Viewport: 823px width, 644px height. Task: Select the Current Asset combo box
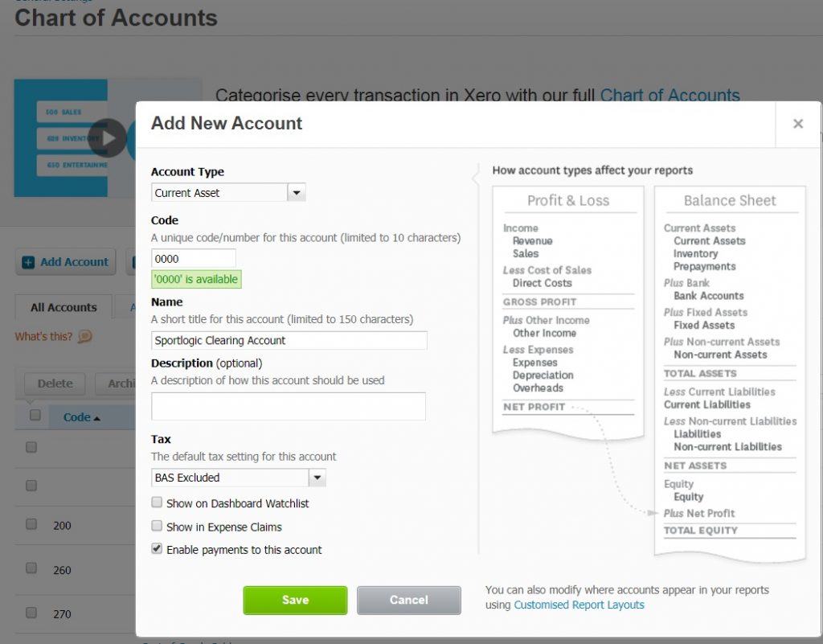pos(228,193)
